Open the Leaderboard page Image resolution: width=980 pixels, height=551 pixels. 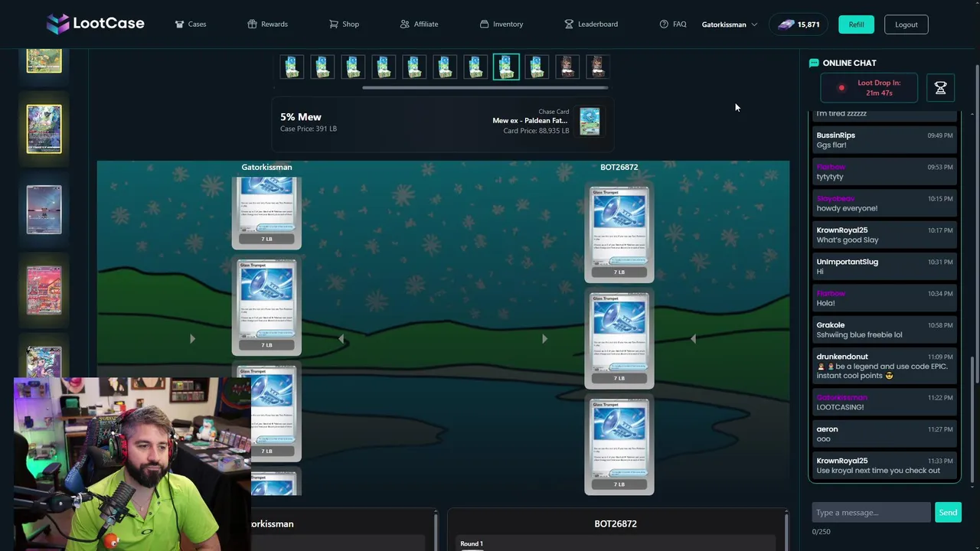click(x=591, y=24)
